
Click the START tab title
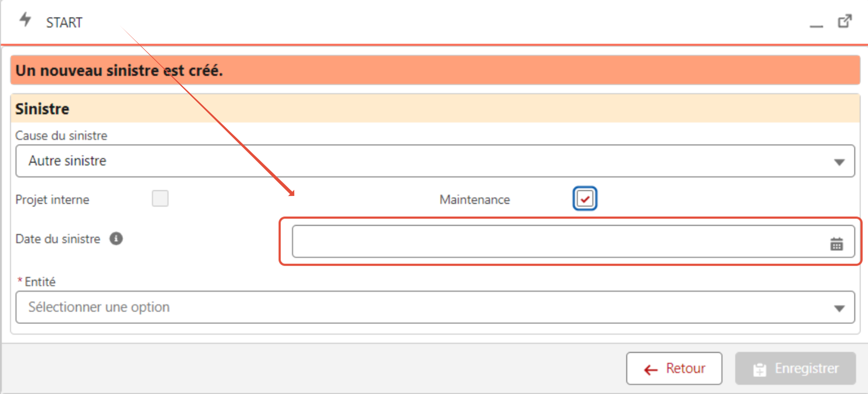point(64,22)
